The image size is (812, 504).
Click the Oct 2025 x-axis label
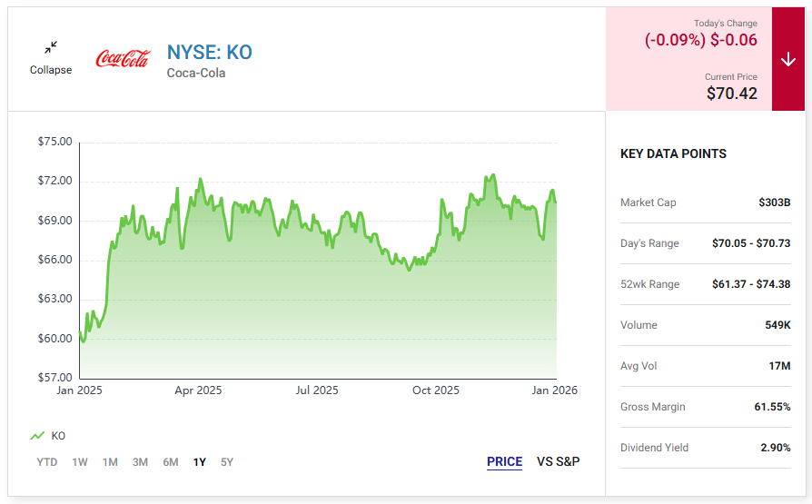(x=435, y=390)
